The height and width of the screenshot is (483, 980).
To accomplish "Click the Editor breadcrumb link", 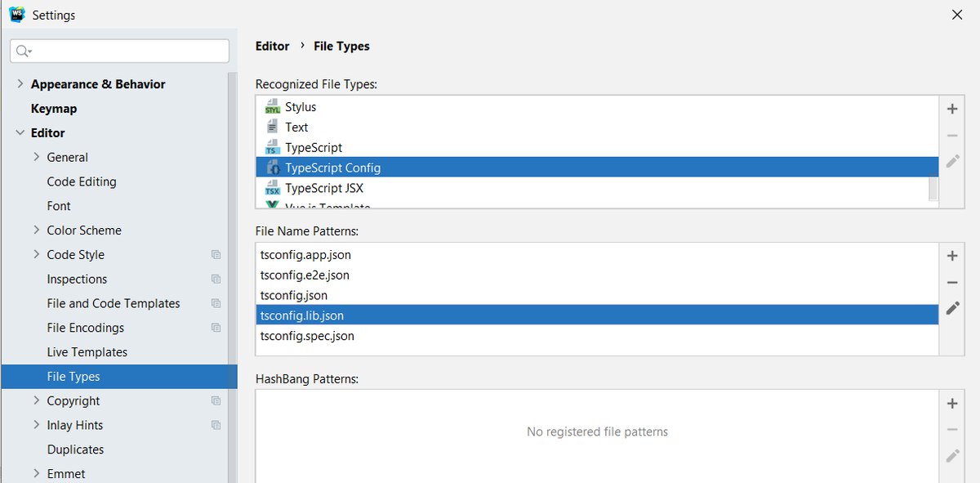I will [x=272, y=47].
